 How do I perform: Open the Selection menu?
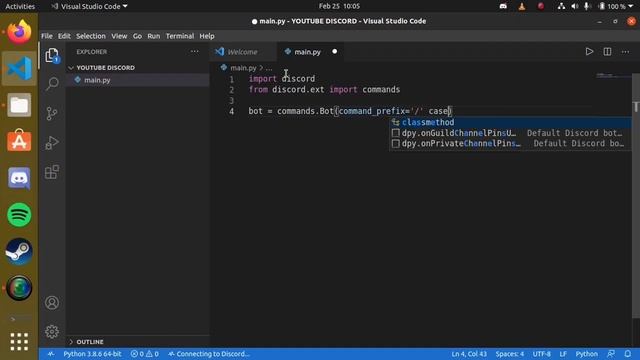91,36
